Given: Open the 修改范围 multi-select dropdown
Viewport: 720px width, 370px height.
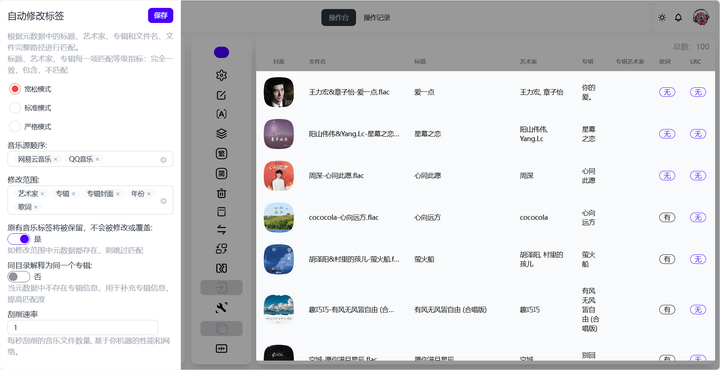Looking at the screenshot, I should pyautogui.click(x=90, y=200).
